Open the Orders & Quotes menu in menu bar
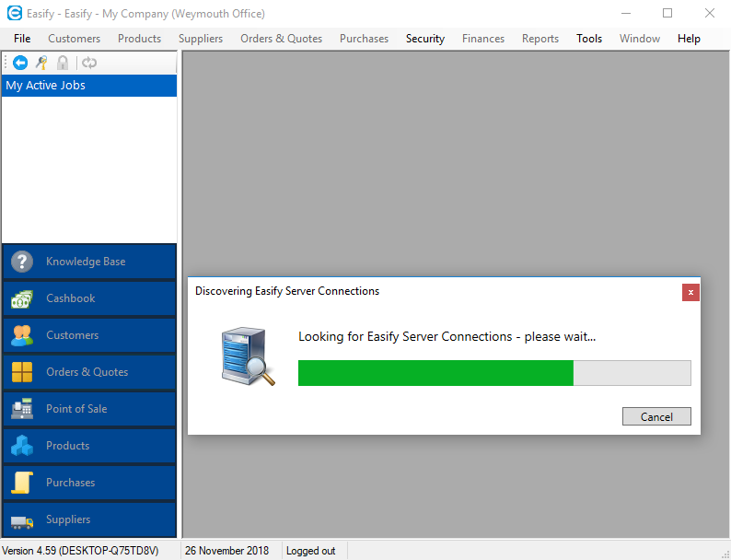 tap(281, 39)
